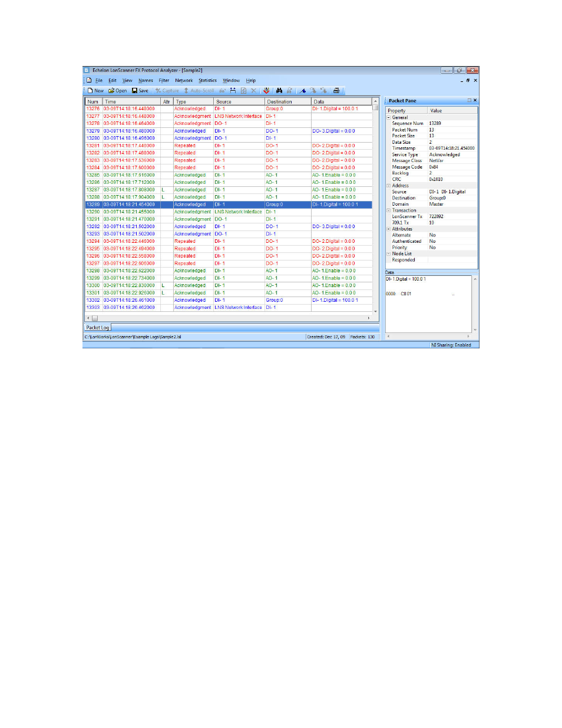Open the Window menu
This screenshot has height=728, width=562.
[231, 81]
